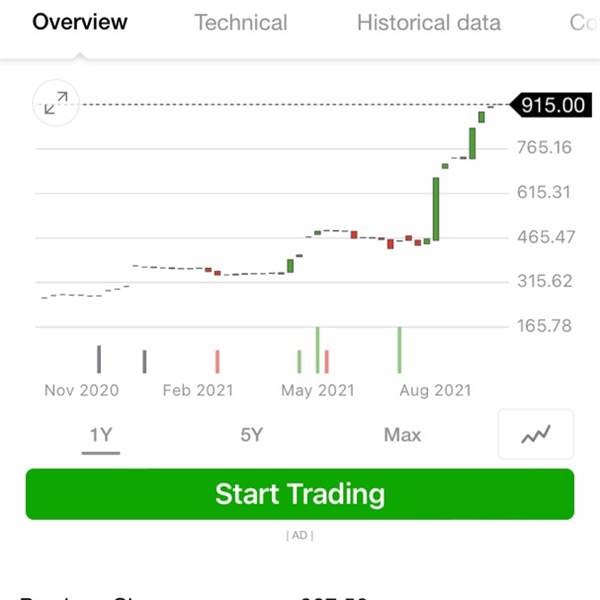This screenshot has height=600, width=600.
Task: Tap the tall green event marker above May 2021
Action: tap(318, 350)
